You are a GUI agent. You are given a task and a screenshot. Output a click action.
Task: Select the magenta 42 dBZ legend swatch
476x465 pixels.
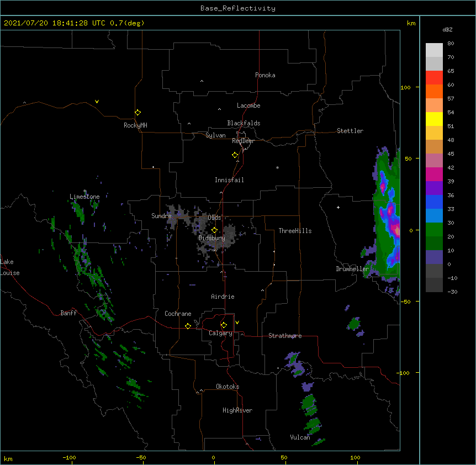434,174
